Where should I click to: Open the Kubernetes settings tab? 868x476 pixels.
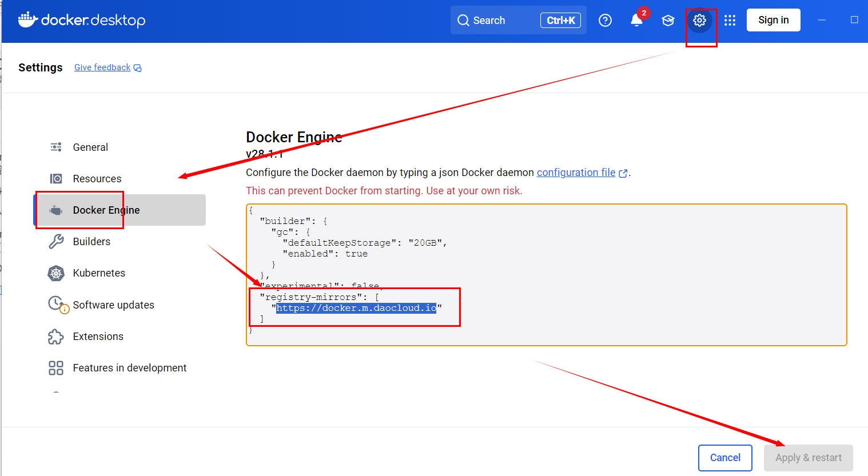coord(120,273)
